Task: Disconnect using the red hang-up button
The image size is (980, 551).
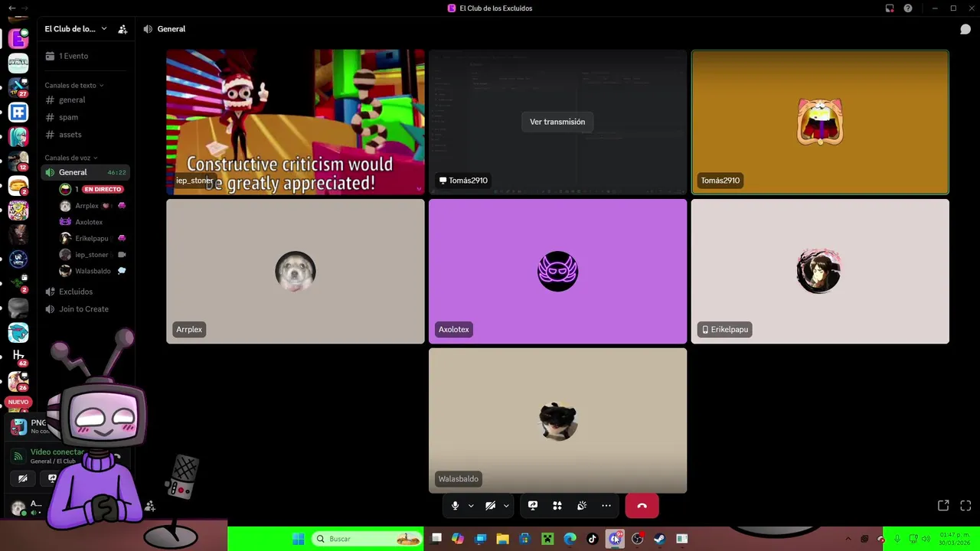Action: (642, 506)
